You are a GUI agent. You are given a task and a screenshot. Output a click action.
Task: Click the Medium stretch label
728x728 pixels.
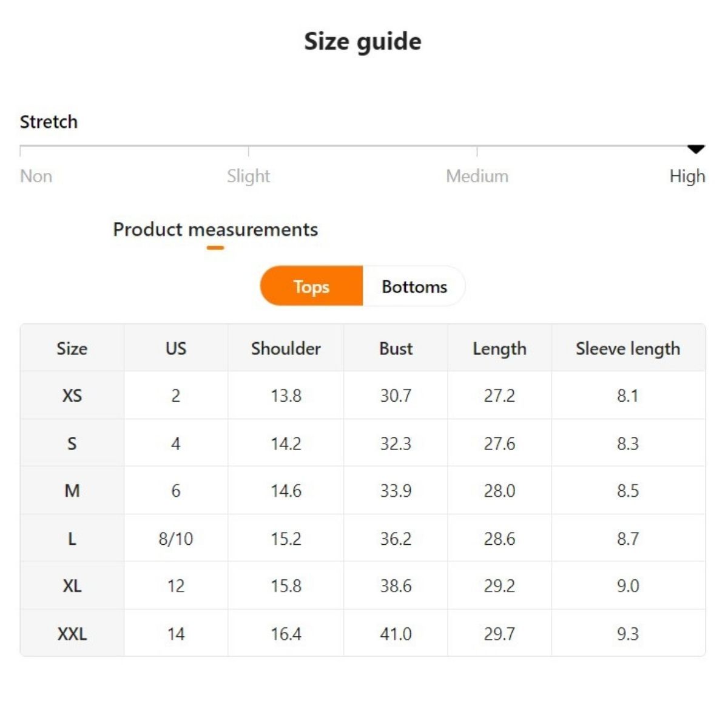pyautogui.click(x=477, y=176)
